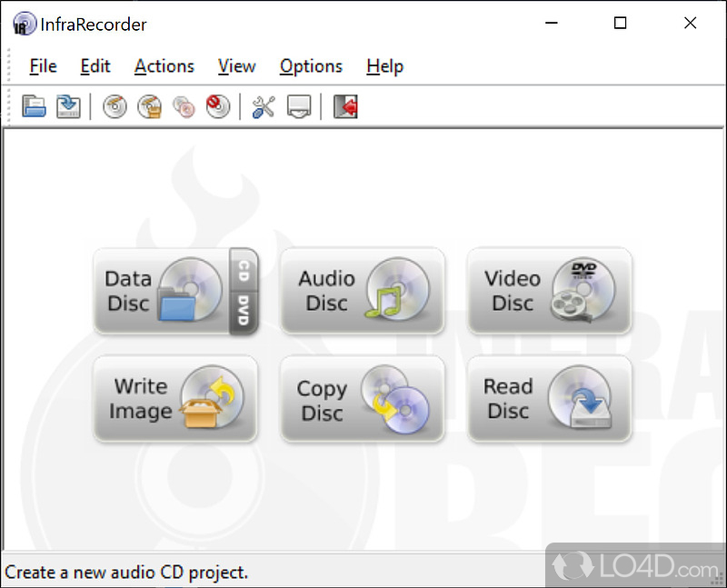Screen dimensions: 727x588
Task: Start a new Data Disc project
Action: (162, 291)
